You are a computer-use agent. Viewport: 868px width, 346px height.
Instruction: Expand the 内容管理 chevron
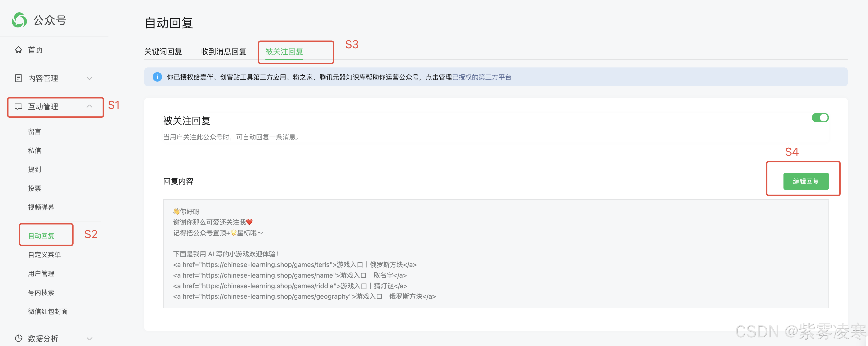89,78
